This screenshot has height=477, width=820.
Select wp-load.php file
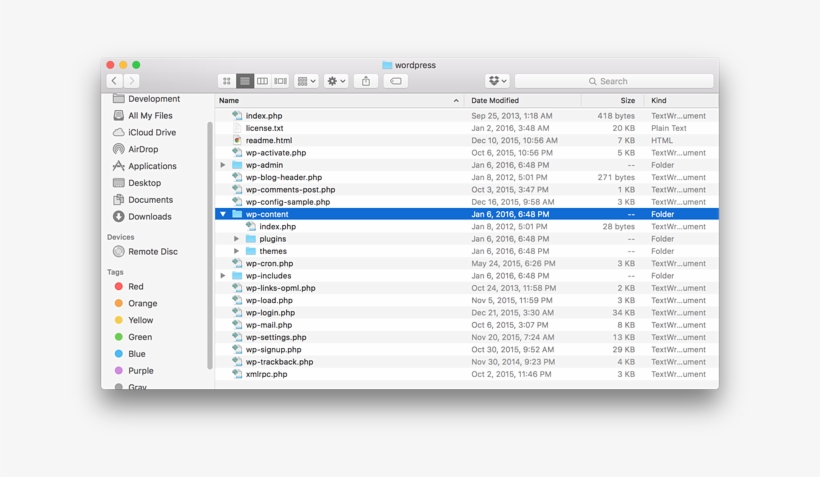point(269,300)
